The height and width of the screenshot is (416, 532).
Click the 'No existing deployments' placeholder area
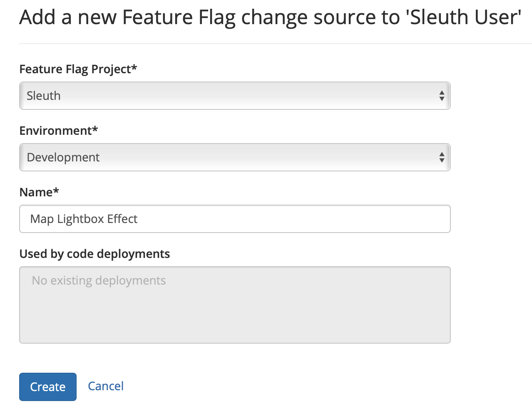98,280
